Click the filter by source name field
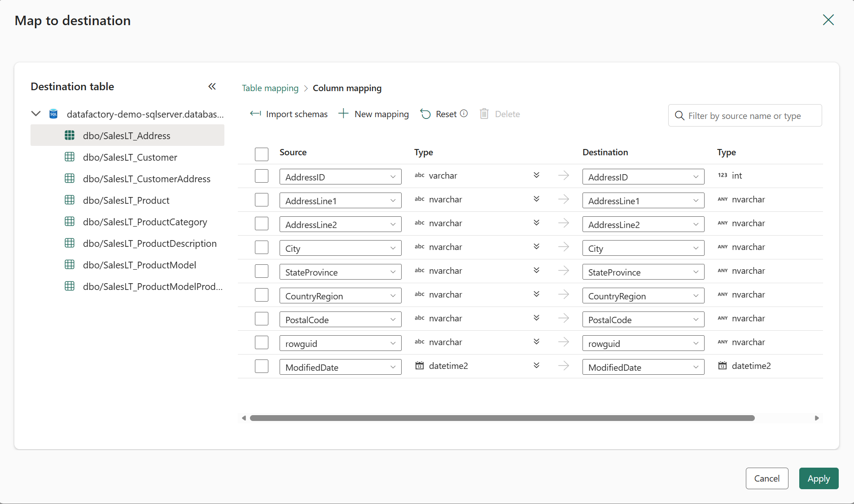The height and width of the screenshot is (504, 854). click(x=745, y=115)
